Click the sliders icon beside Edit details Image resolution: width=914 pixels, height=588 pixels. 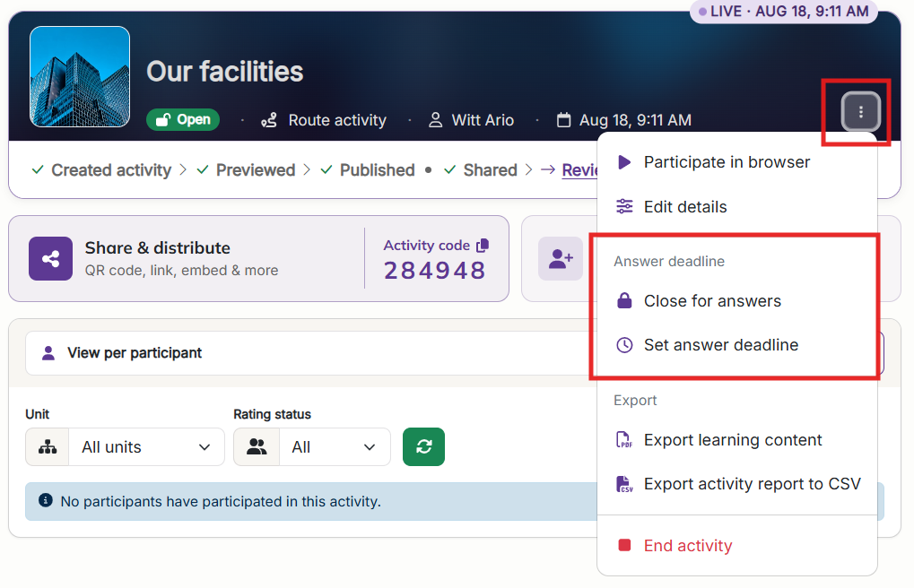pos(624,206)
